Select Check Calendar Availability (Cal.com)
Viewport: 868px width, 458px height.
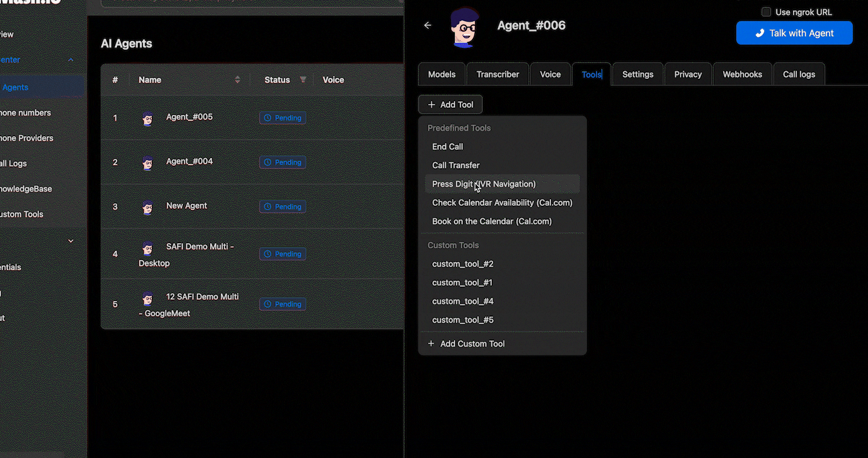(502, 203)
